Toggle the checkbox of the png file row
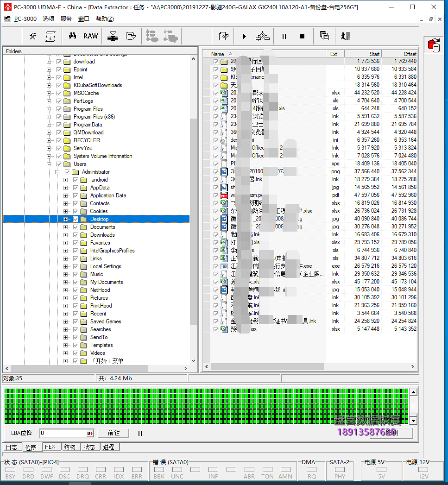Image resolution: width=448 pixels, height=485 pixels. point(216,172)
